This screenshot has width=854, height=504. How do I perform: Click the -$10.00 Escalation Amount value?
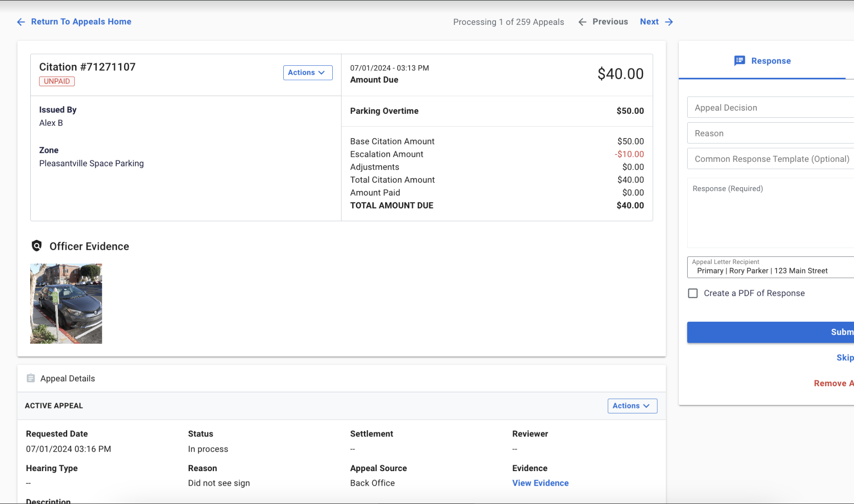tap(629, 154)
